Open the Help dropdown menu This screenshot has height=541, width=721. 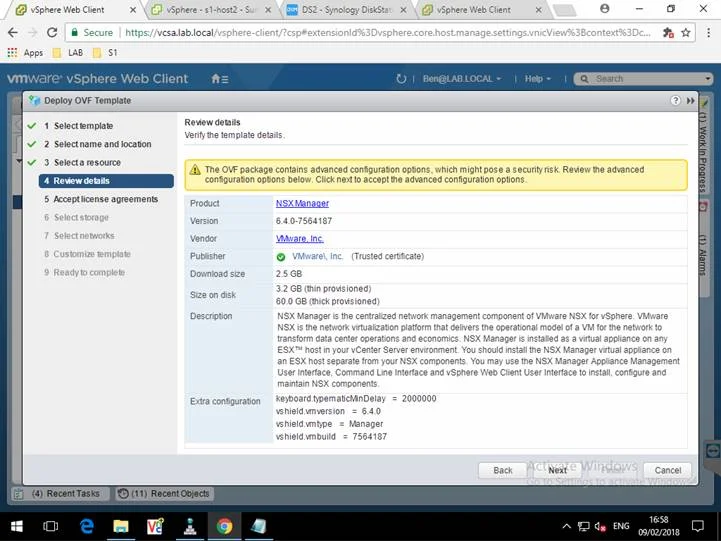click(538, 79)
